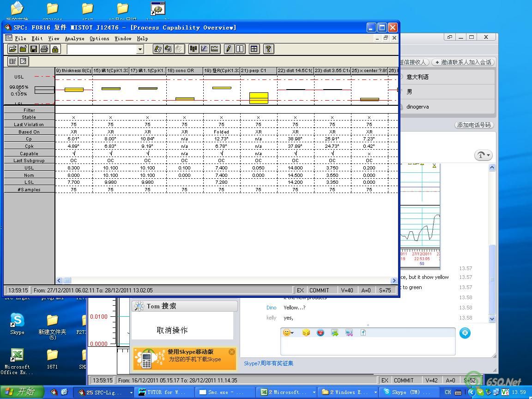This screenshot has height=399, width=532.
Task: Click the heart icon in the chat toolbar
Action: 320,332
